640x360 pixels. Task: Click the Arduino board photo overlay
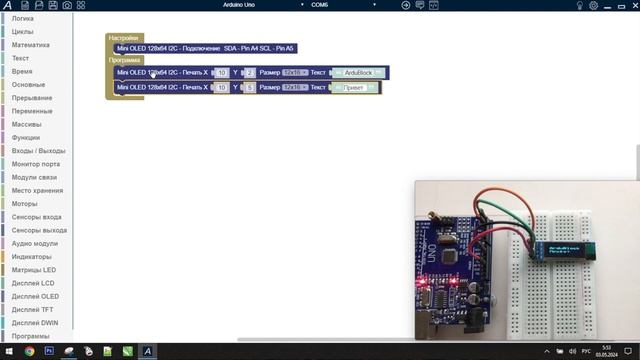[527, 260]
